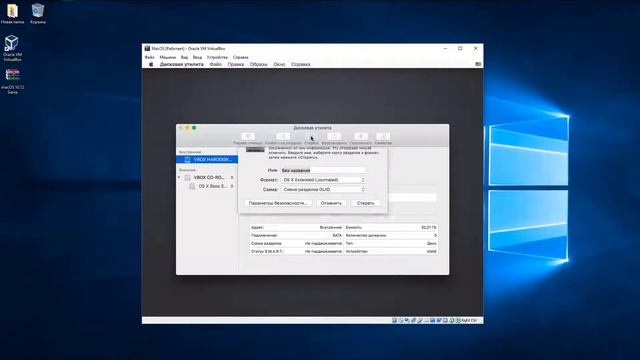Image resolution: width=640 pixels, height=360 pixels.
Task: Collapse the VBOX CD-ROM disclosure triangle
Action: [179, 178]
